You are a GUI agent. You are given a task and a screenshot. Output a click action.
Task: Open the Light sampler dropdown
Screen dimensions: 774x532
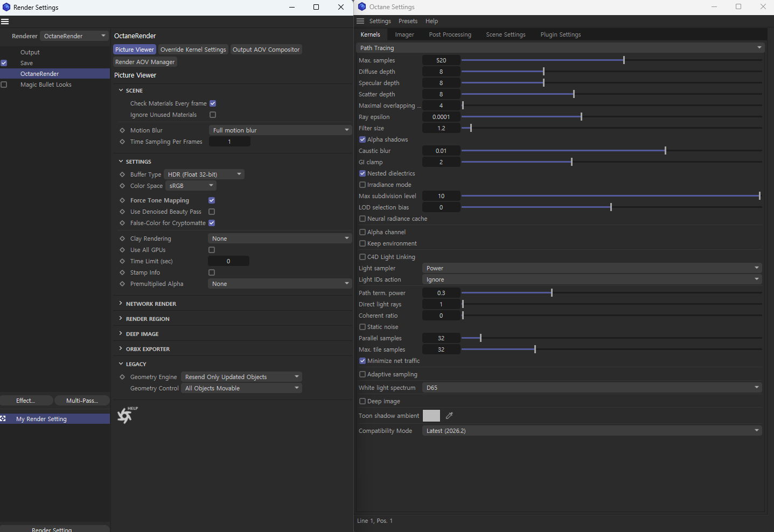(x=592, y=268)
